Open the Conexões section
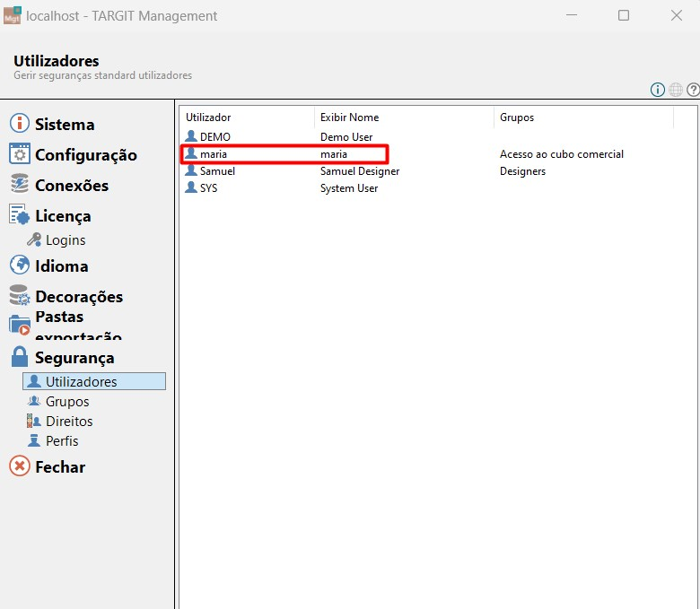The image size is (700, 609). 72,185
